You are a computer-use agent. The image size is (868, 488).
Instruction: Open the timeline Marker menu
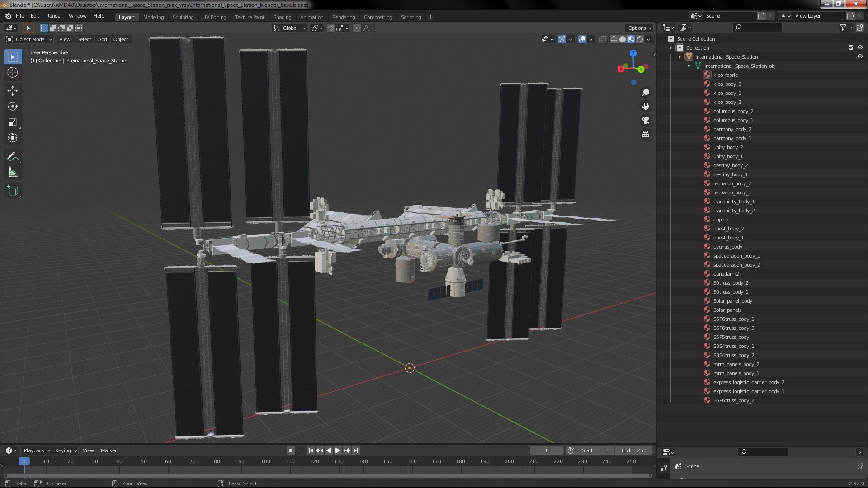click(108, 450)
